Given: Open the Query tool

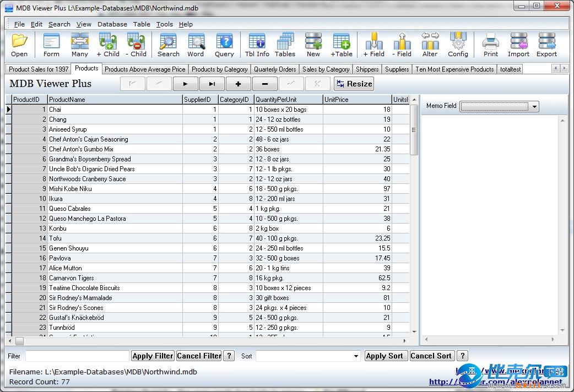Looking at the screenshot, I should tap(224, 45).
